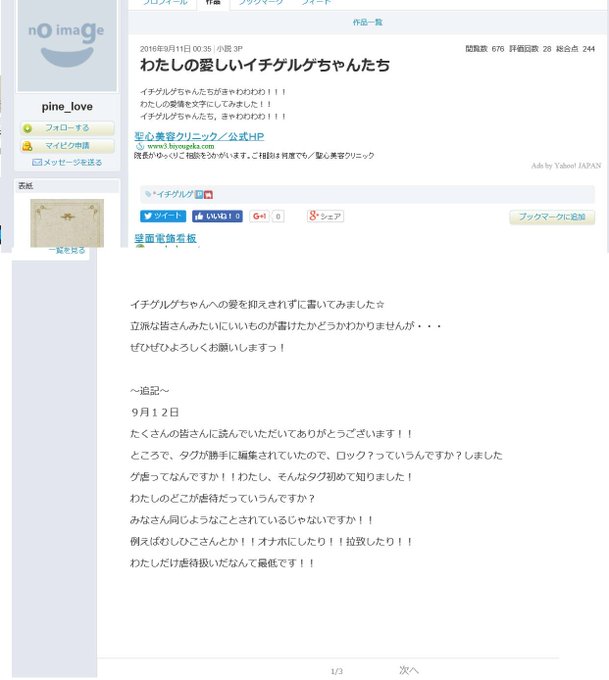Add the work with ブックマークに追加 button
The width and height of the screenshot is (609, 680).
[x=552, y=217]
